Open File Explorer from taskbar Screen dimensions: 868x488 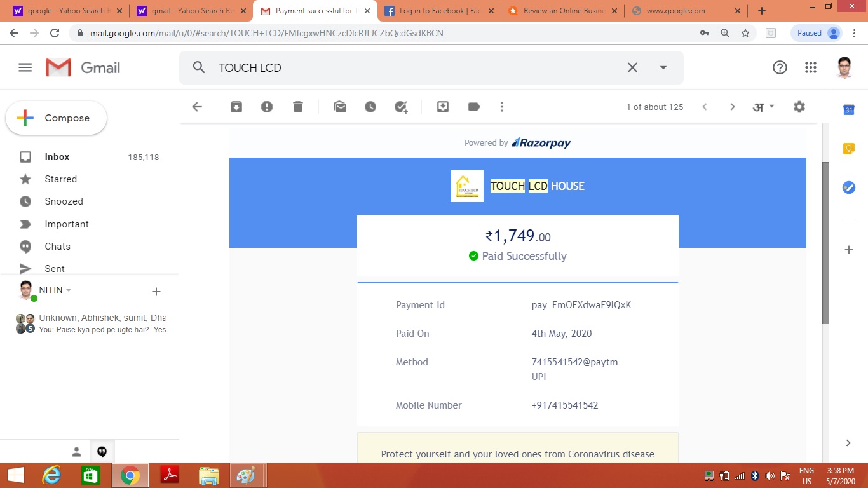point(209,475)
